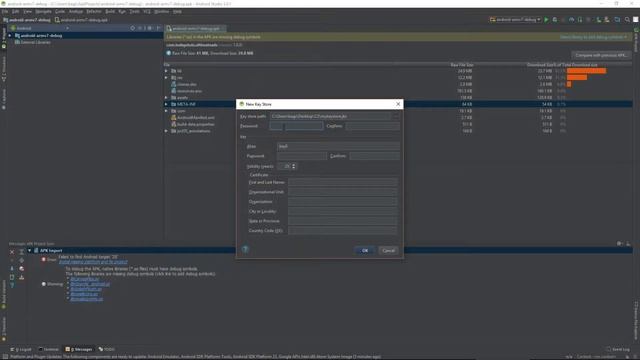Open the File menu
This screenshot has width=640, height=360.
tap(5, 11)
